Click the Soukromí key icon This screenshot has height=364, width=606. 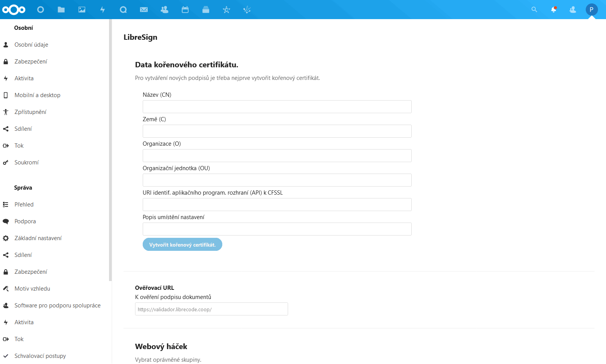click(6, 162)
